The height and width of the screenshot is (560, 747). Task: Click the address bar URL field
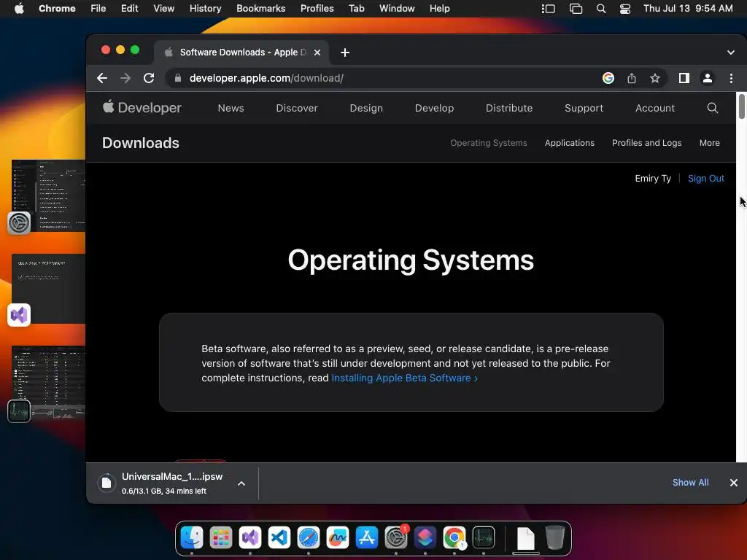[x=381, y=78]
